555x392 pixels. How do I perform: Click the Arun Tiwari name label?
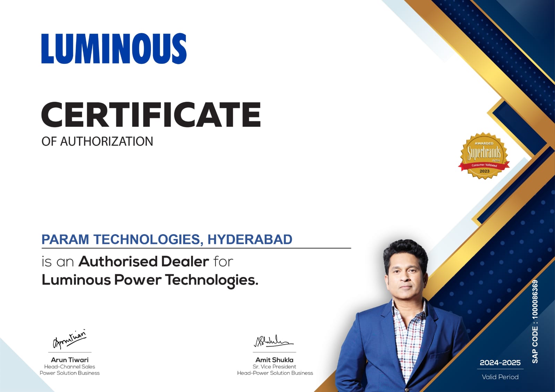point(70,360)
